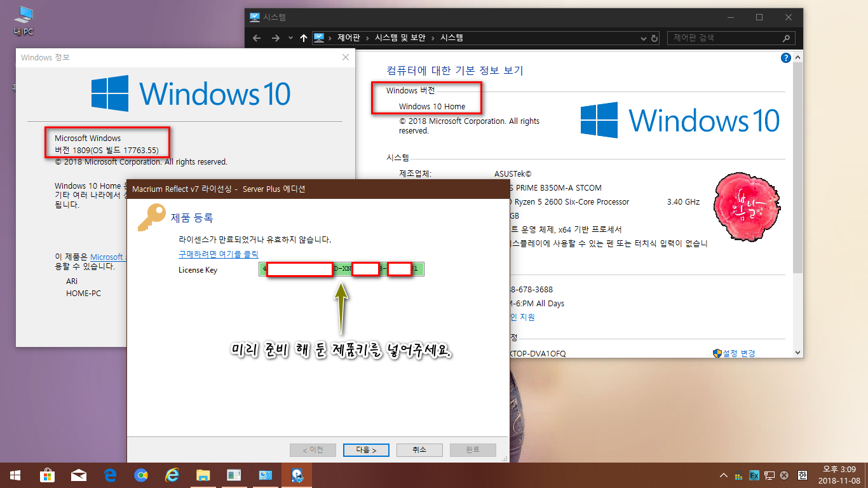Screen dimensions: 868x488
Task: Show hidden tray icons
Action: [723, 475]
